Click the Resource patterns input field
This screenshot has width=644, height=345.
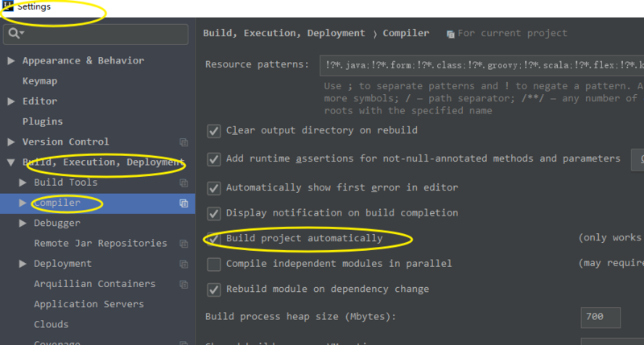coord(481,65)
